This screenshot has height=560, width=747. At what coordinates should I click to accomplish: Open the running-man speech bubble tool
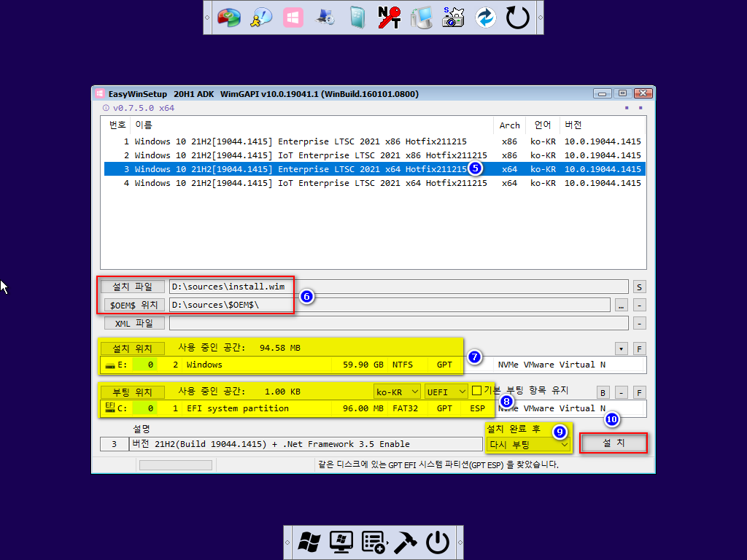click(261, 17)
